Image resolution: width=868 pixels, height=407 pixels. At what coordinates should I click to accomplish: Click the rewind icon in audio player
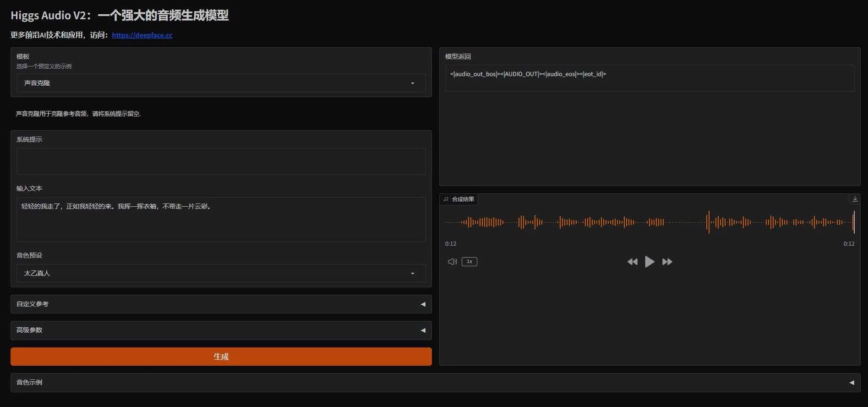[x=632, y=262]
